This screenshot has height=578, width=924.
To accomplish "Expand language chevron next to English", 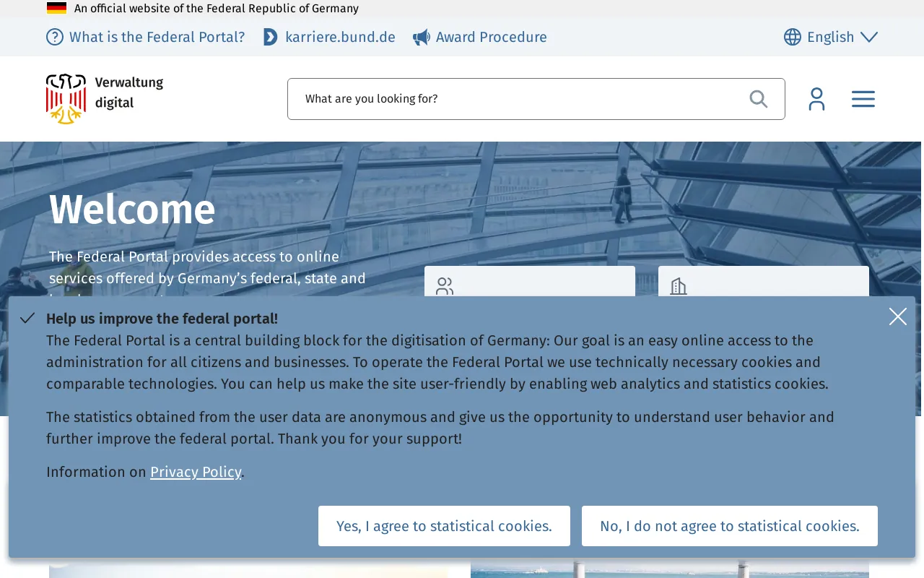I will click(869, 37).
